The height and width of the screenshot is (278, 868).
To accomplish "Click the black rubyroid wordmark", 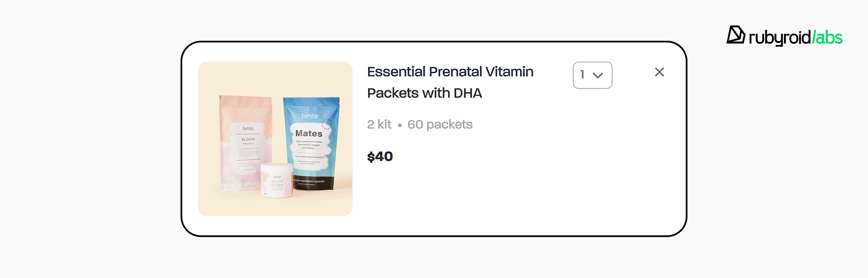I will click(x=779, y=38).
